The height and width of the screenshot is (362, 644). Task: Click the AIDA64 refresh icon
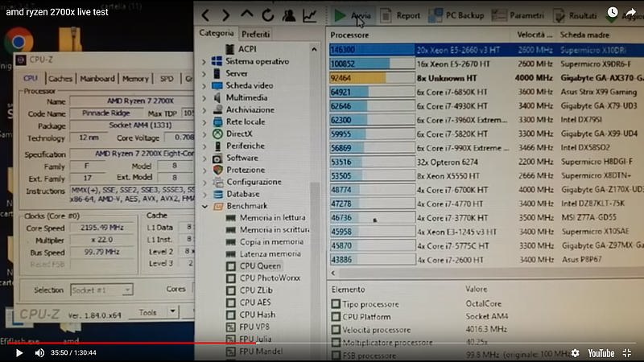pos(268,15)
